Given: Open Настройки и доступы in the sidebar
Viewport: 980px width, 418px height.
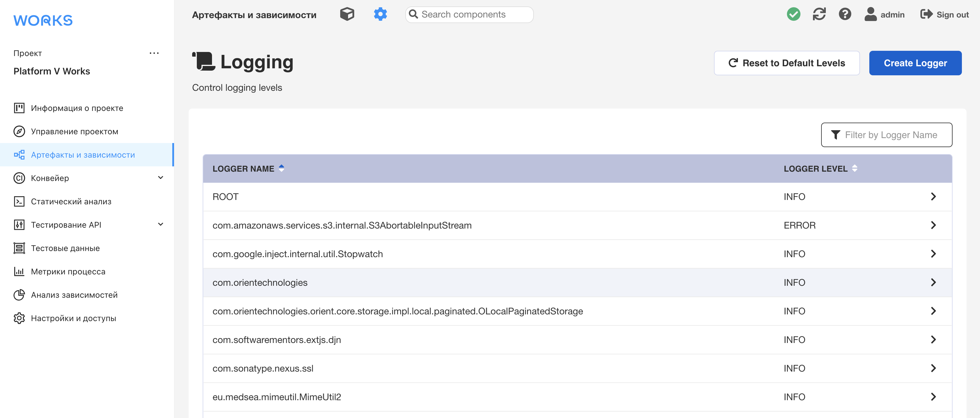Looking at the screenshot, I should pyautogui.click(x=73, y=318).
